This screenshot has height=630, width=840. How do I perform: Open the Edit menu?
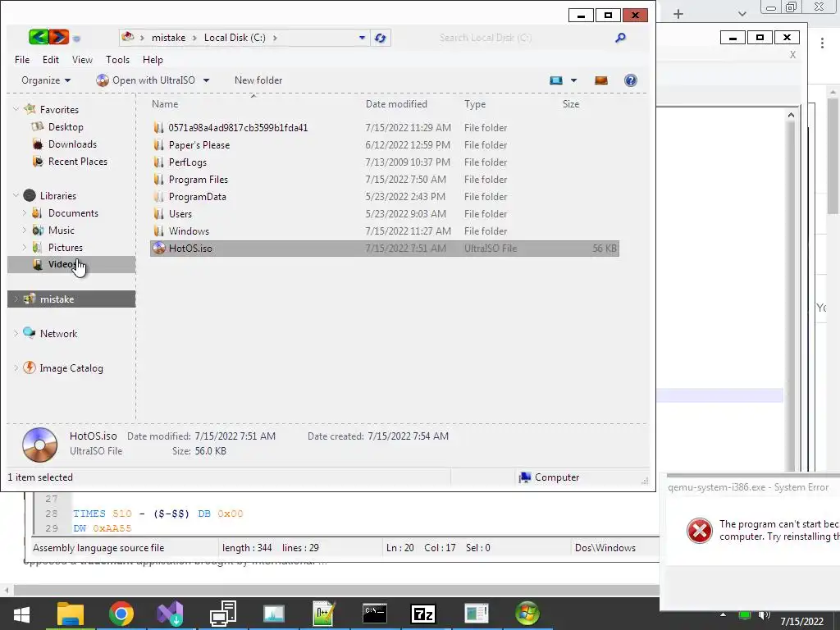click(x=51, y=59)
